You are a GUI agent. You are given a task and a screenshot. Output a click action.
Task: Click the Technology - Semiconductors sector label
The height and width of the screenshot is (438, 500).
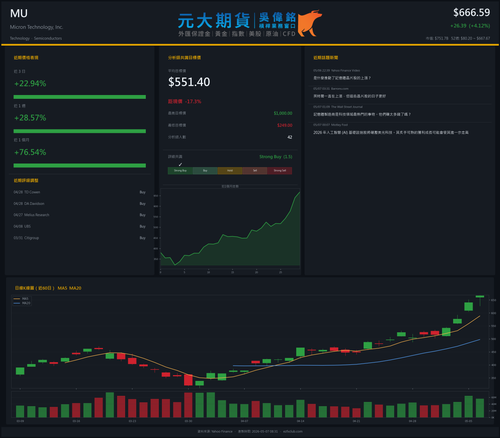click(x=36, y=38)
